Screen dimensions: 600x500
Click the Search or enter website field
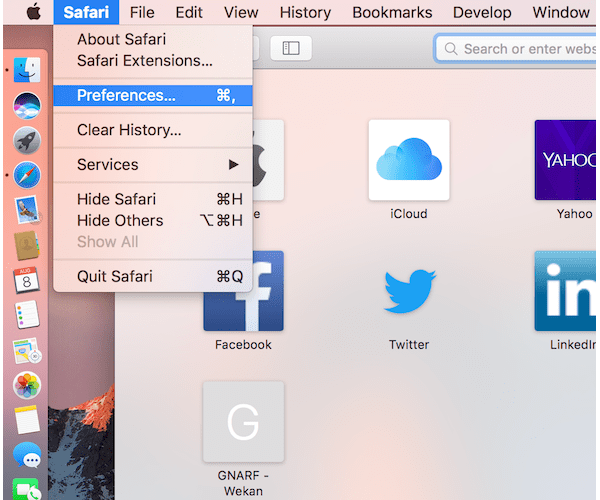click(515, 49)
